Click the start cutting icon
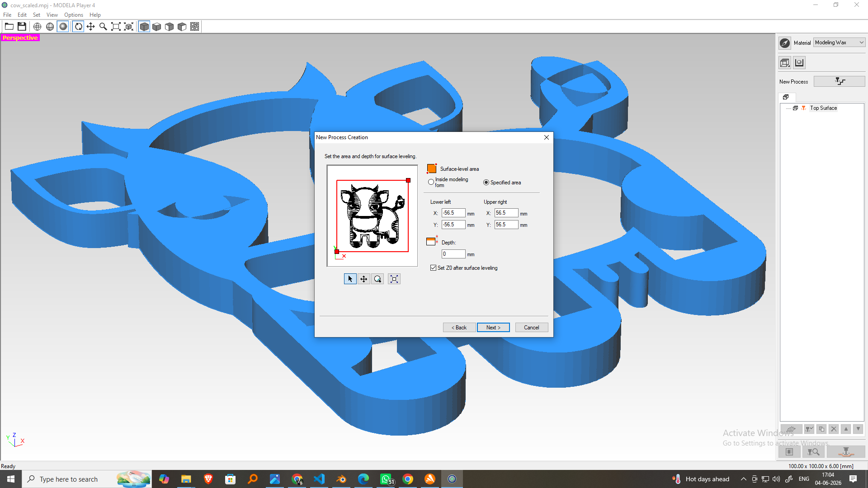 click(x=846, y=452)
